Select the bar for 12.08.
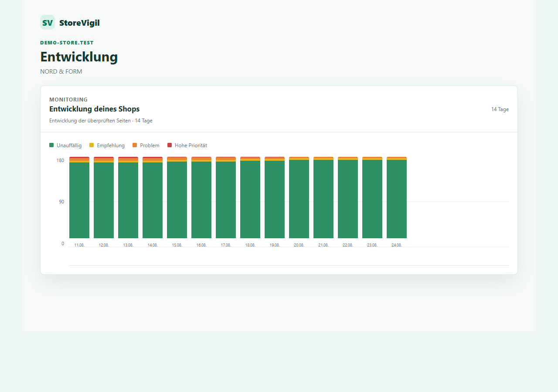The width and height of the screenshot is (558, 392). (x=104, y=197)
